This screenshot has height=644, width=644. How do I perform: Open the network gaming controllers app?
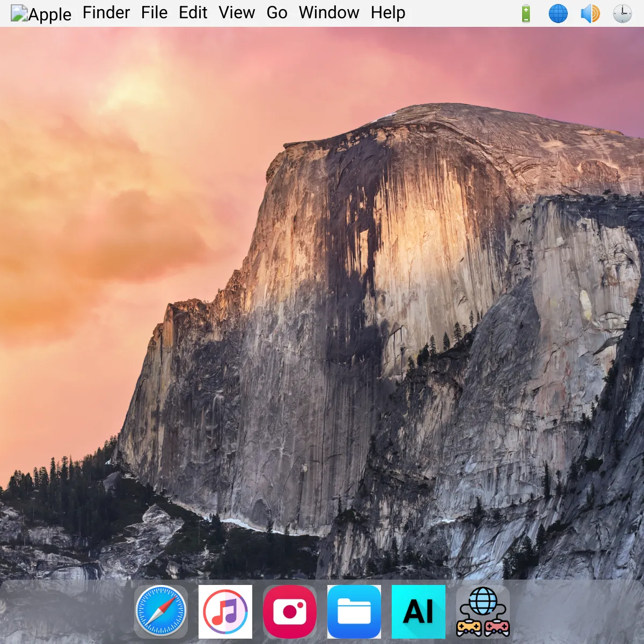pos(483,612)
